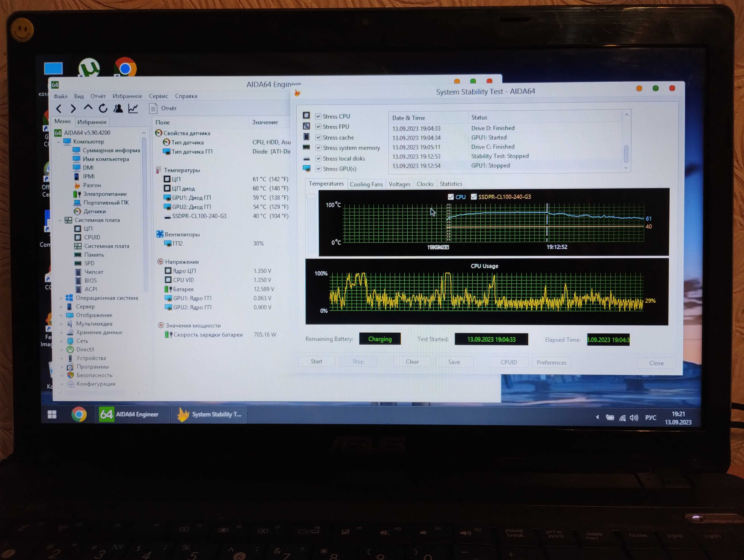Viewport: 744px width, 560px height.
Task: Open the user/person toolbar icon
Action: (118, 108)
